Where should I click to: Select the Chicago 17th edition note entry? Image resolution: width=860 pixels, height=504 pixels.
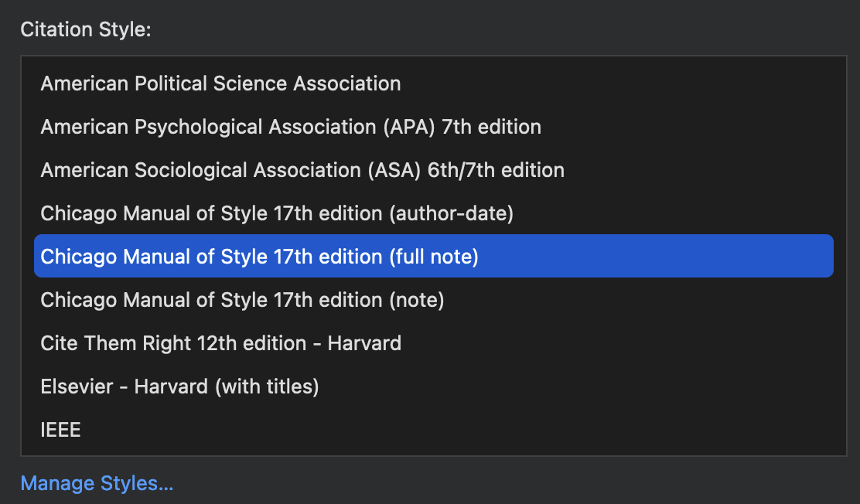click(242, 300)
